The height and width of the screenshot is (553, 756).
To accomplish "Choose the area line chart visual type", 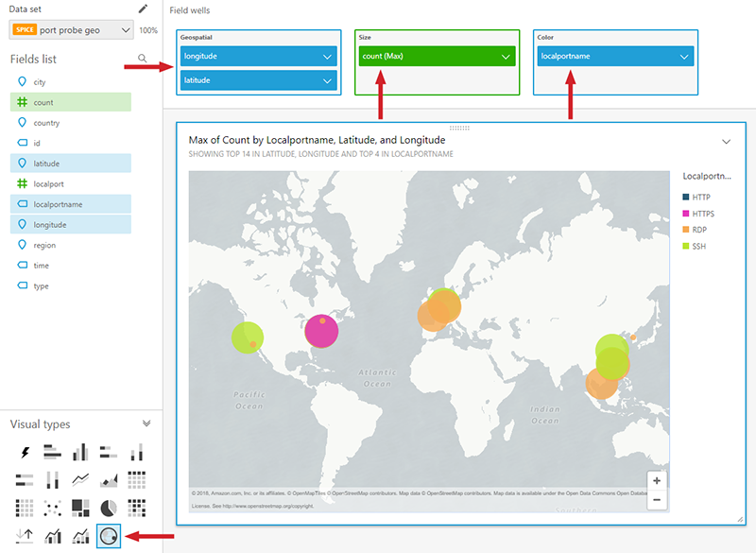I will pyautogui.click(x=109, y=479).
